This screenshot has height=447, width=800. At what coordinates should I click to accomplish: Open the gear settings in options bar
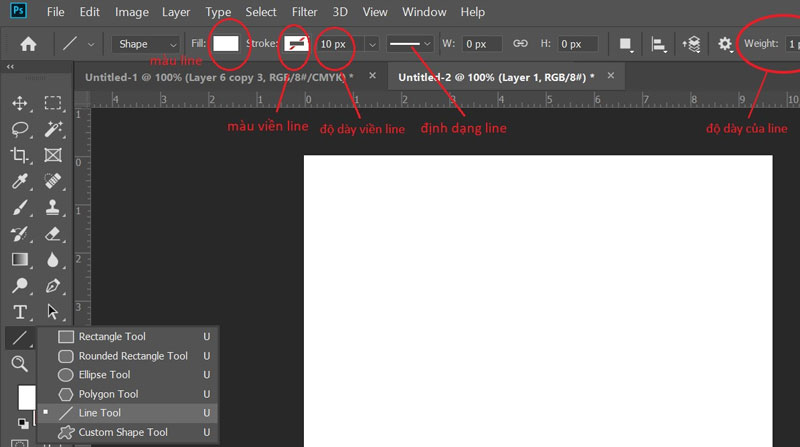point(725,44)
